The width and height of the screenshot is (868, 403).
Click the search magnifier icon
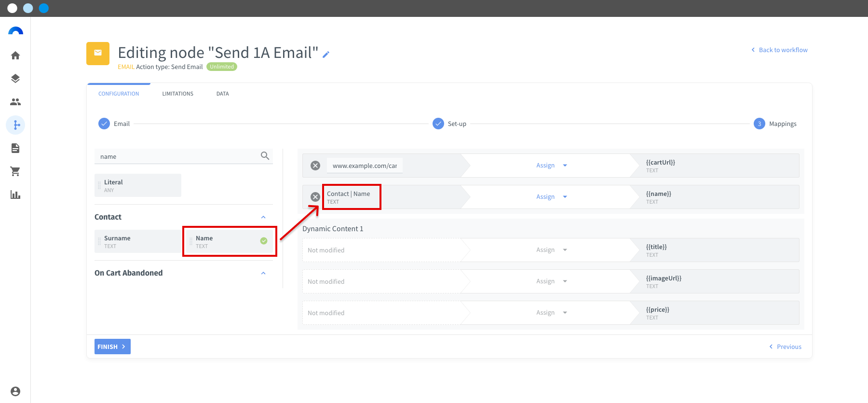pos(265,156)
